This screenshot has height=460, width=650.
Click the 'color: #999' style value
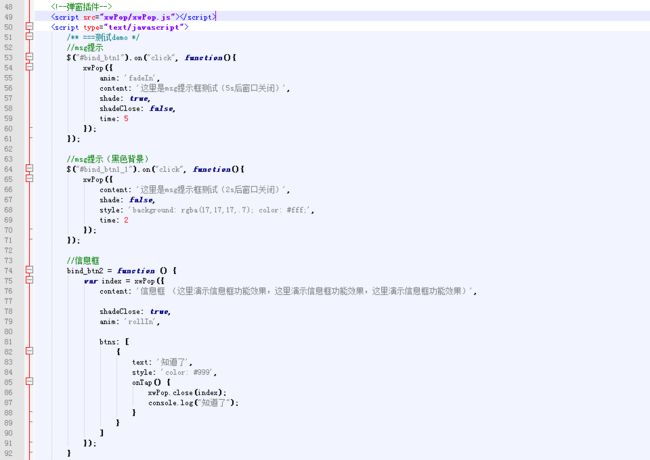point(189,372)
